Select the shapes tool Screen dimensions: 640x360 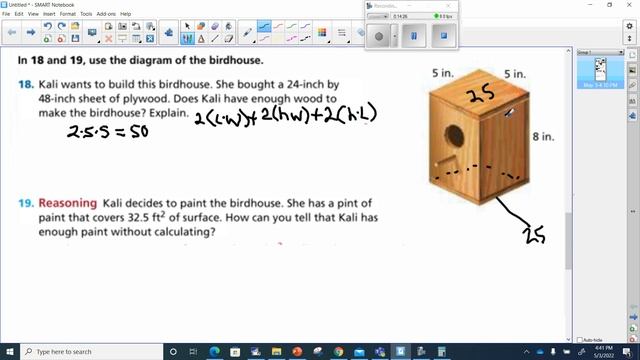coord(201,26)
